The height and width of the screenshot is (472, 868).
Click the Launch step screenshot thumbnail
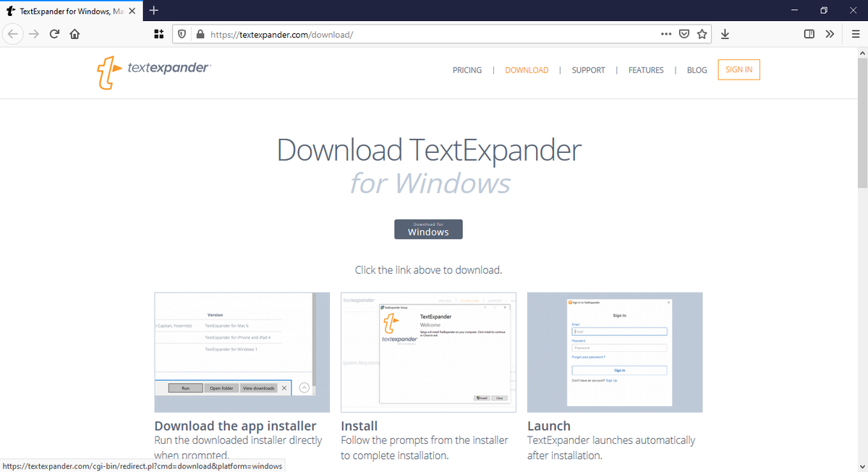pos(615,353)
